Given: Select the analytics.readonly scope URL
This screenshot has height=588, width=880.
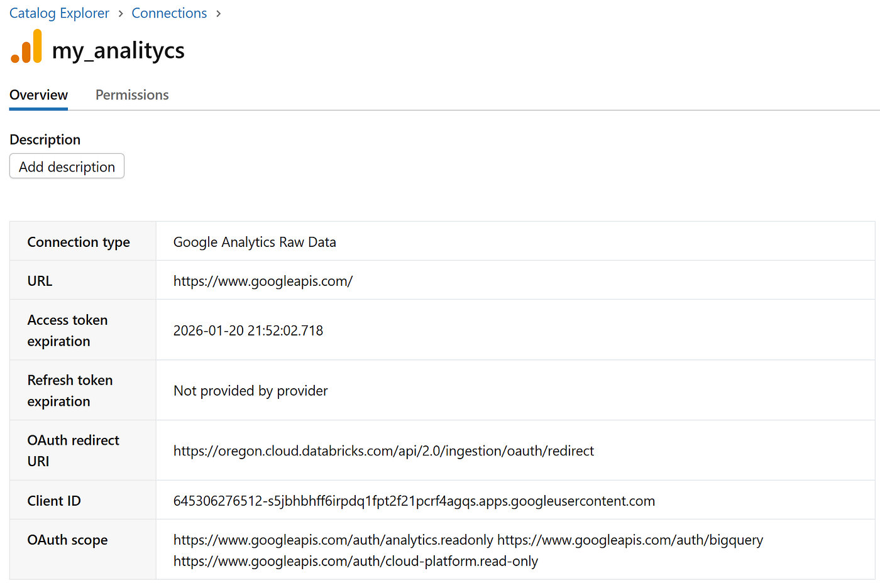Looking at the screenshot, I should click(333, 540).
